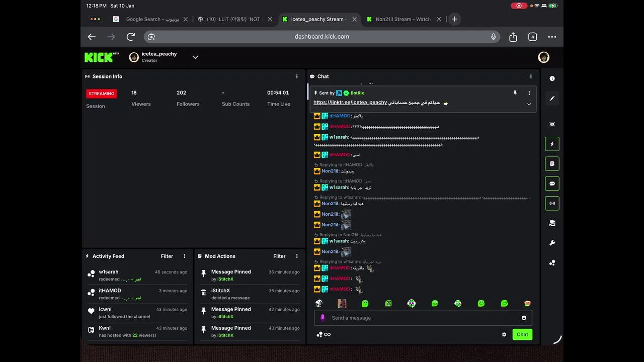Open the wrench settings icon in sidebar
Screen dimensions: 644x362
tap(552, 243)
